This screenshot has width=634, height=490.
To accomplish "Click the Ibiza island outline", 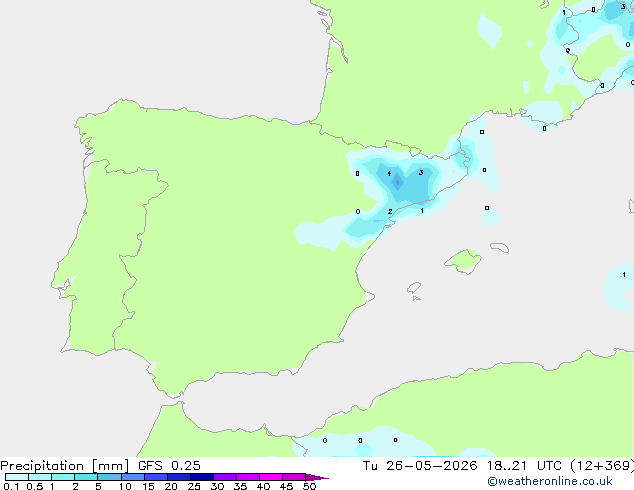I will point(414,288).
